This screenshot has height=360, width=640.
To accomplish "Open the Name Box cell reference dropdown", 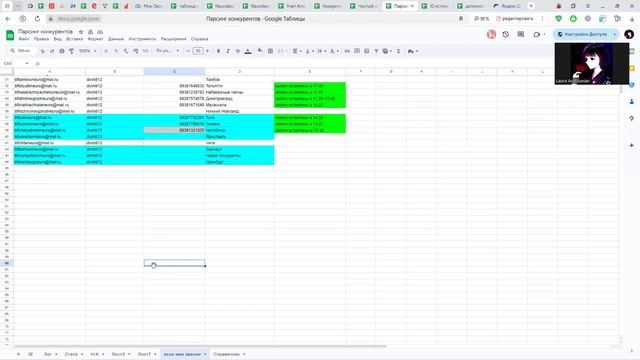I will [27, 64].
